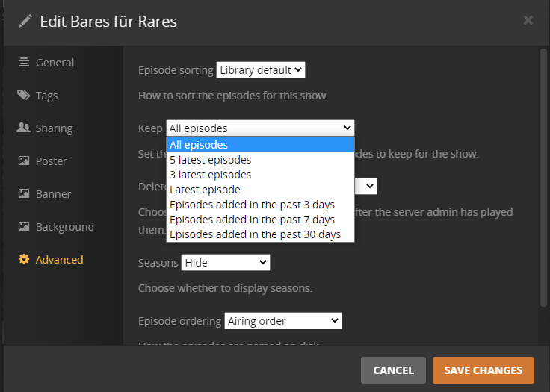Select 3 latest episodes option
Image resolution: width=550 pixels, height=392 pixels.
tap(260, 175)
